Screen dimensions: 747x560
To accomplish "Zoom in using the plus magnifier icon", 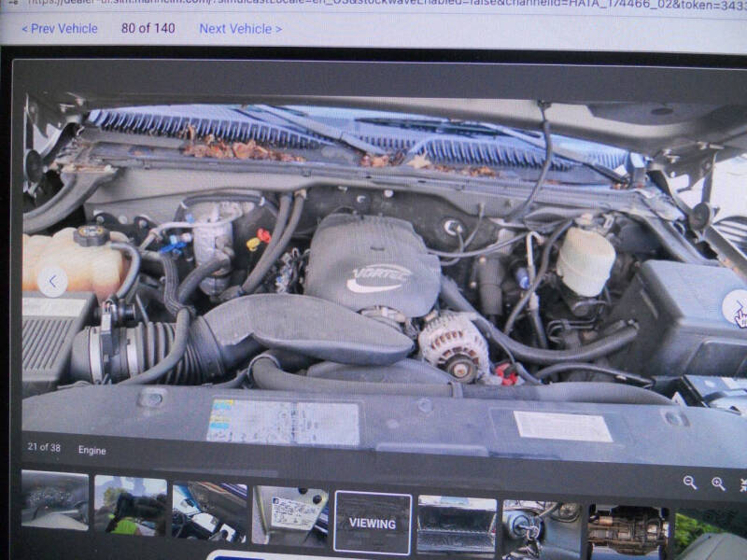I will [x=718, y=483].
